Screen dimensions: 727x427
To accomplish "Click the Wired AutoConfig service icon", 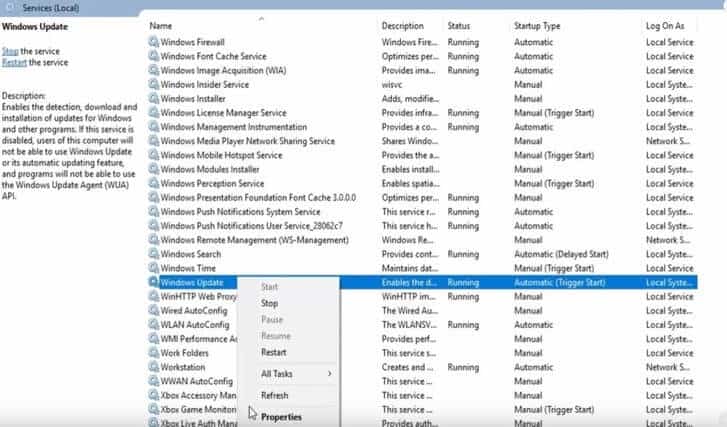I will (153, 310).
